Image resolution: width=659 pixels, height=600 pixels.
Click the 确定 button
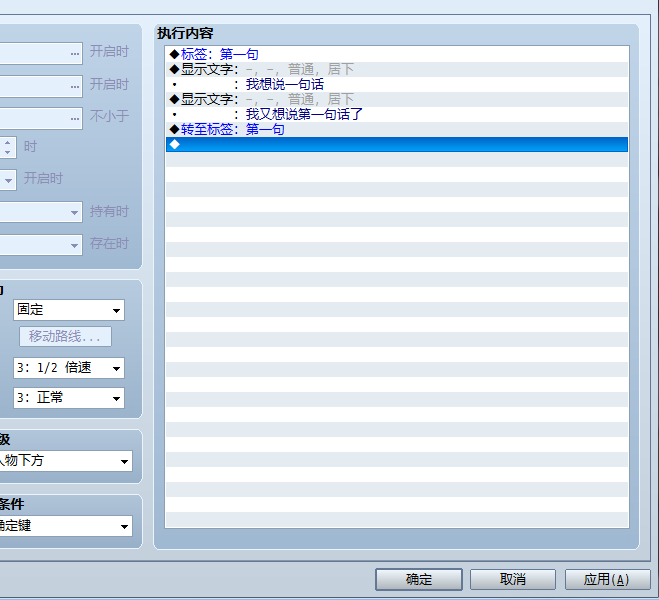click(x=419, y=579)
